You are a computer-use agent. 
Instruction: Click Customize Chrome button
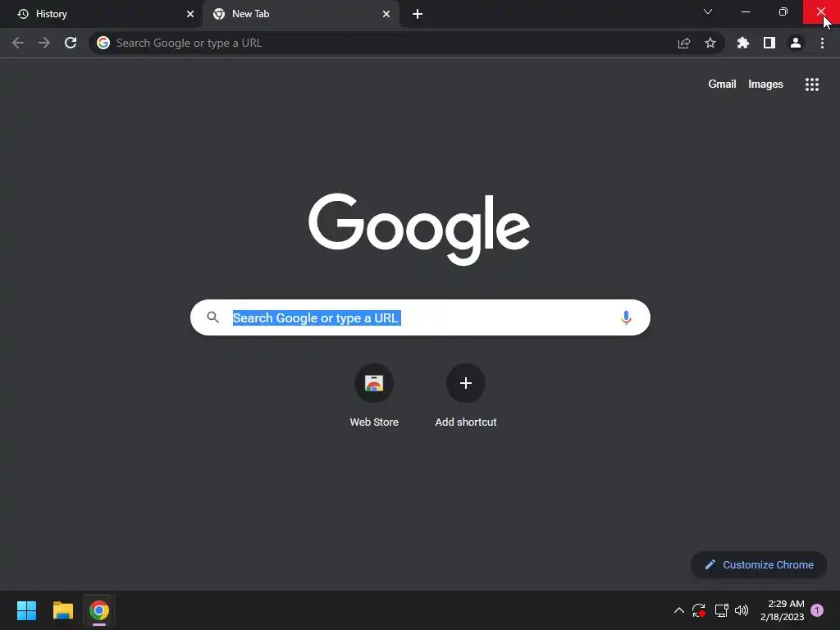pyautogui.click(x=759, y=564)
